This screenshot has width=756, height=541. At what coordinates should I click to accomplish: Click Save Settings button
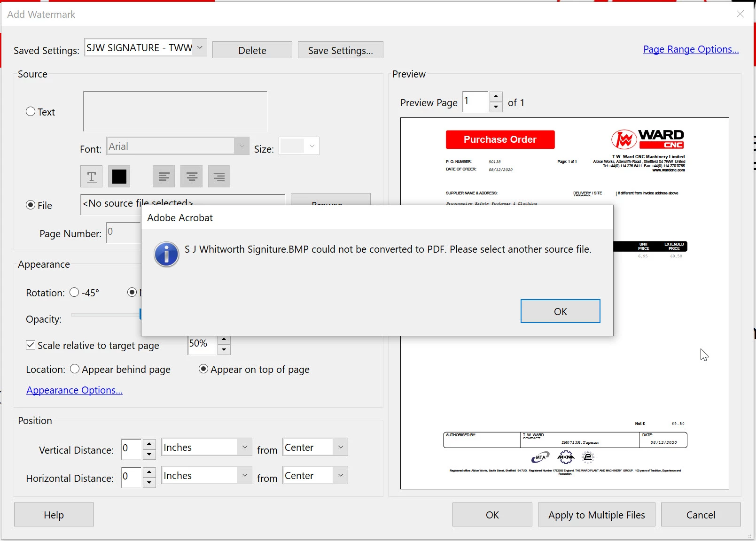click(x=341, y=50)
